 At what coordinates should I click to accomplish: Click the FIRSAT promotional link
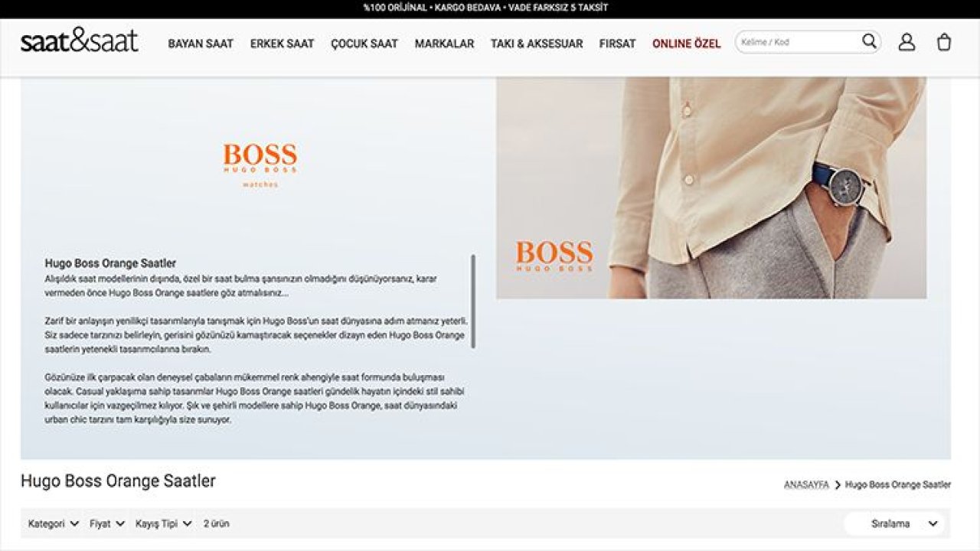(618, 44)
